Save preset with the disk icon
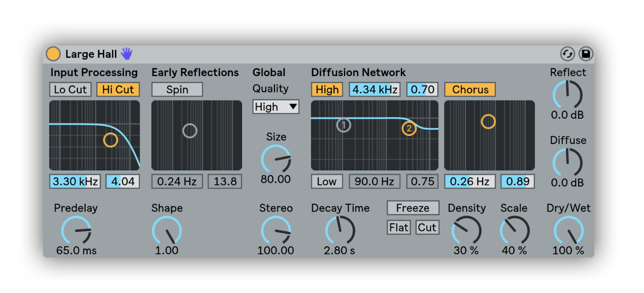Viewport: 644px width, 293px height. click(586, 54)
